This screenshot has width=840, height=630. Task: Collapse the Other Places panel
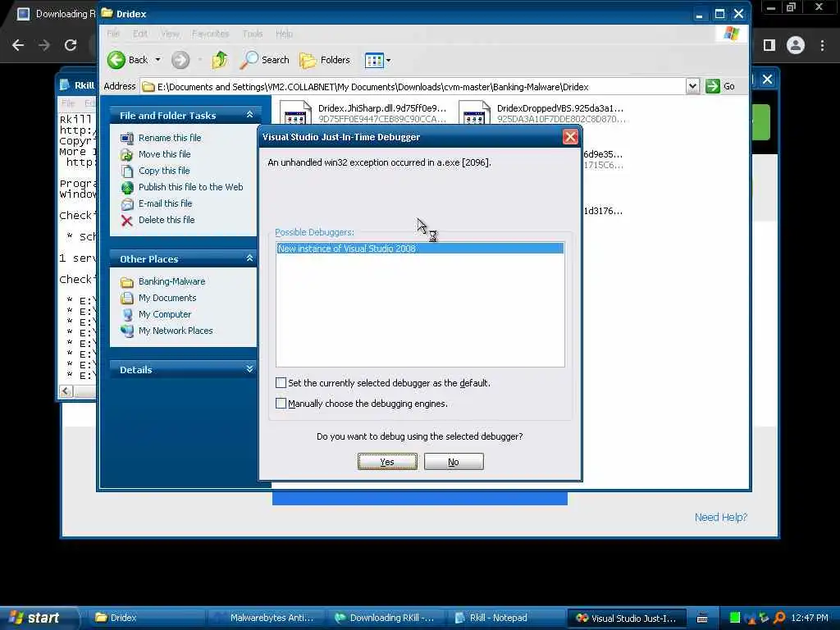tap(249, 258)
